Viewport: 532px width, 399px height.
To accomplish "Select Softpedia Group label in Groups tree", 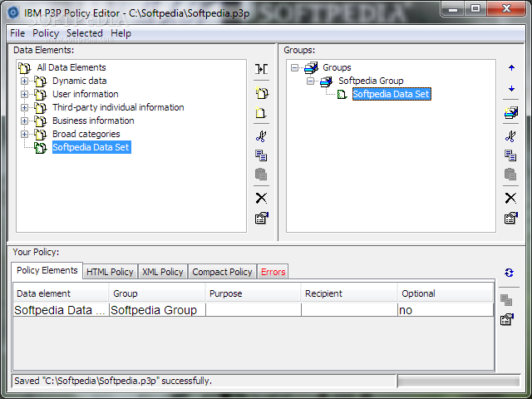I will 371,81.
